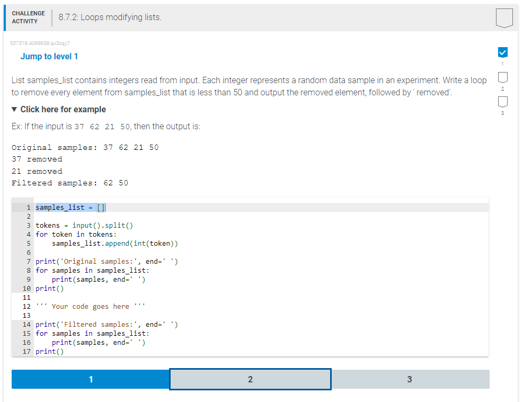Click the "Jump to level 1" link

(49, 56)
